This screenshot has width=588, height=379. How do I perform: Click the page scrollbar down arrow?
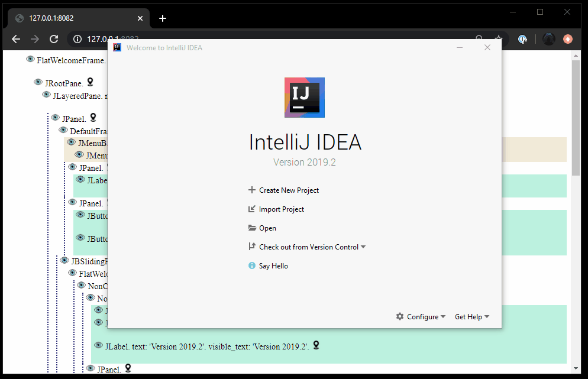click(576, 368)
